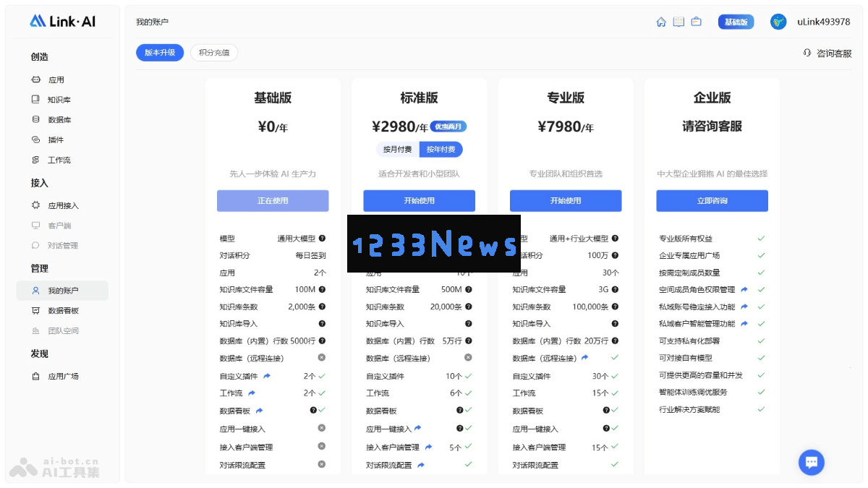
Task: Click the 智能体训练调优服务 row text
Action: [693, 392]
